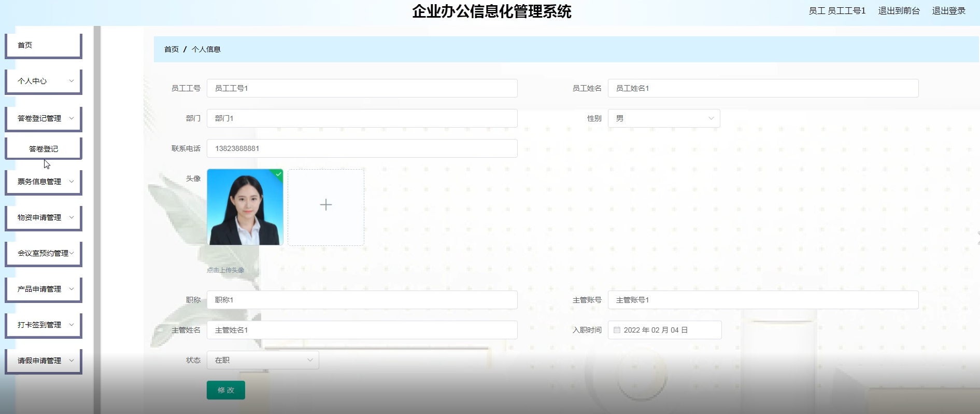Click the 职称 input field
Image resolution: width=980 pixels, height=414 pixels.
(x=362, y=300)
